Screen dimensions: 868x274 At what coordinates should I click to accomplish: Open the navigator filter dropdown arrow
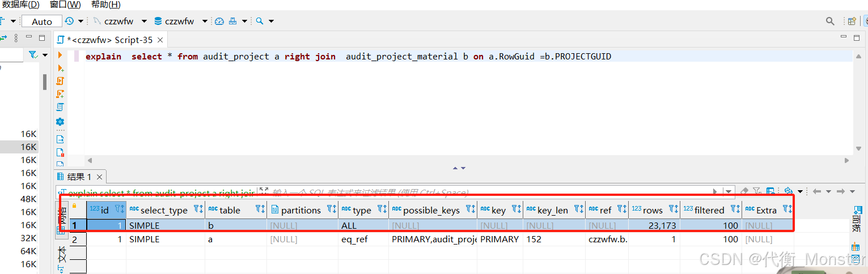point(45,55)
